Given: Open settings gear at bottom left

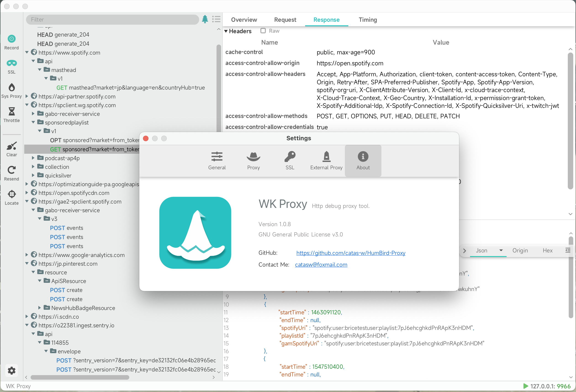Looking at the screenshot, I should (x=11, y=371).
